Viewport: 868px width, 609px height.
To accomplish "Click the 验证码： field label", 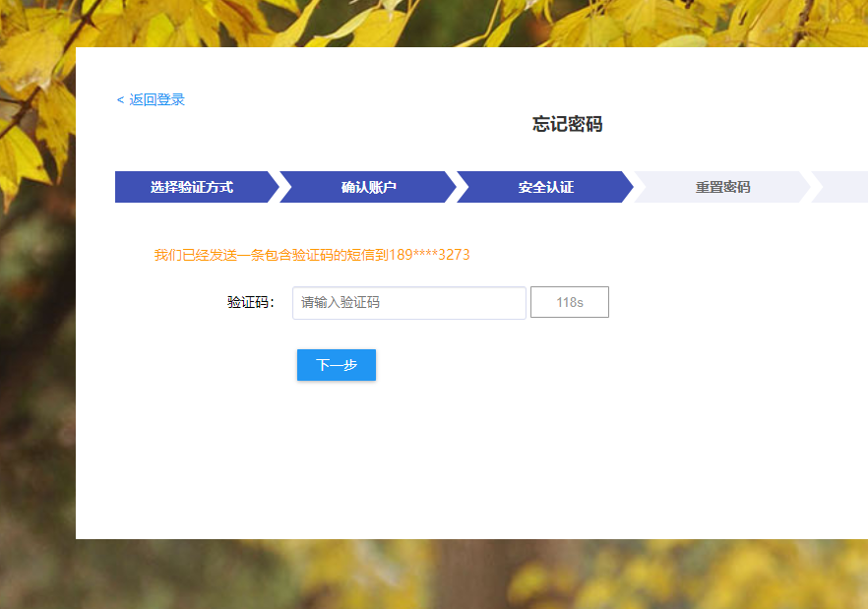I will coord(251,303).
